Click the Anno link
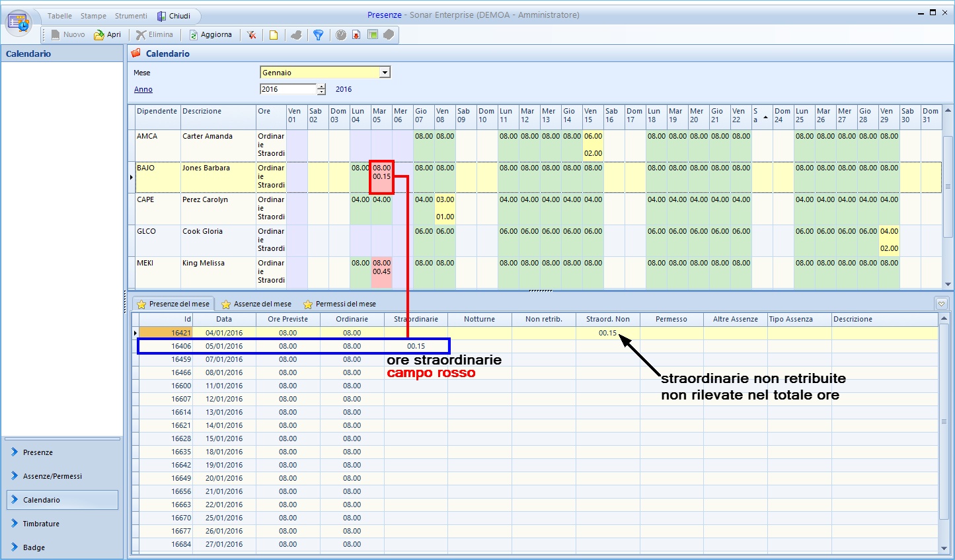955x560 pixels. point(143,89)
